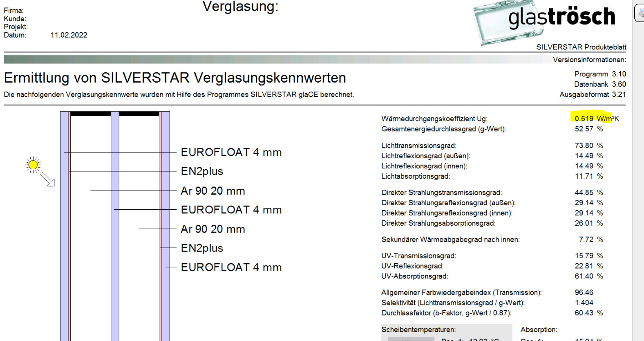Screen dimensions: 644x341
Task: Click the outer glass pane in the diagram
Action: 65,226
